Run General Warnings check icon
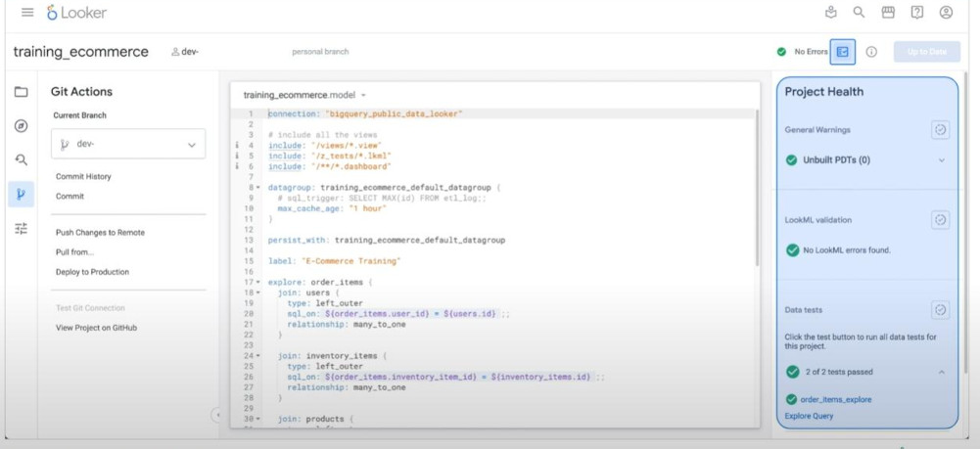Image resolution: width=980 pixels, height=449 pixels. [x=940, y=130]
